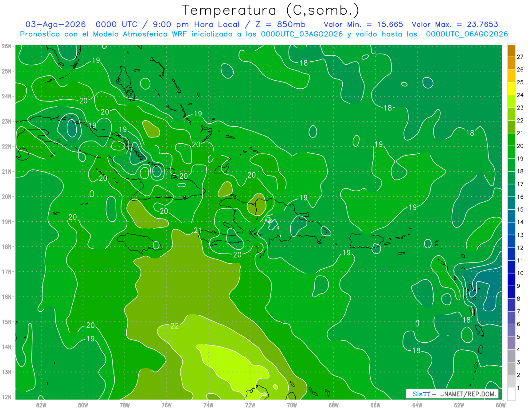Screen dimensions: 532x411
Task: Click the 24N latitude axis label
Action: (6, 96)
